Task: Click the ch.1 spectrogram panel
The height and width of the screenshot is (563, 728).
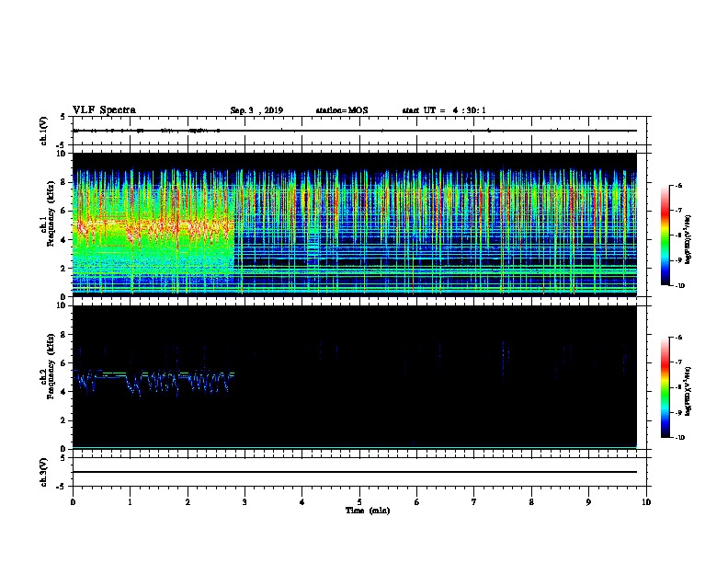Action: [x=355, y=224]
